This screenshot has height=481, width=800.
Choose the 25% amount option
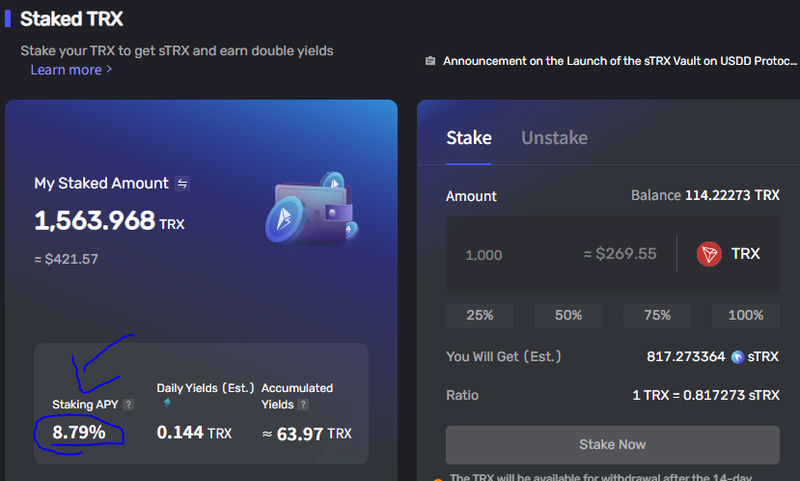pos(480,315)
